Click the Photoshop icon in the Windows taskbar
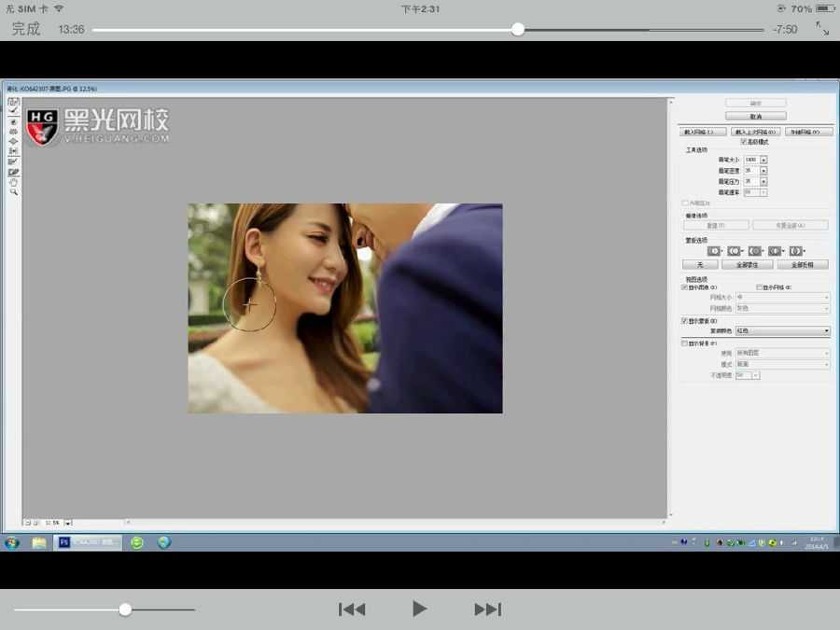 pyautogui.click(x=64, y=542)
